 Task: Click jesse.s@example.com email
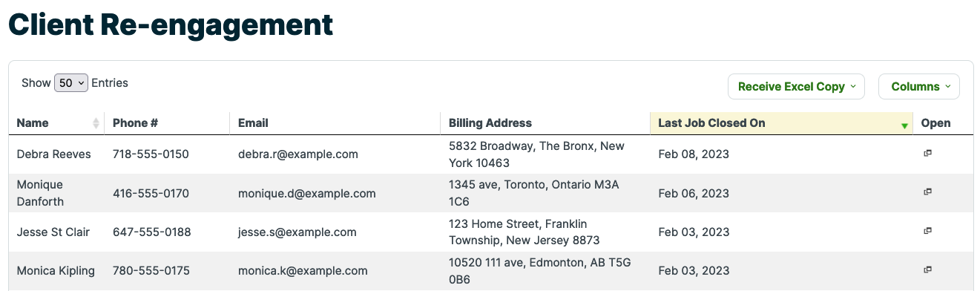pyautogui.click(x=297, y=232)
